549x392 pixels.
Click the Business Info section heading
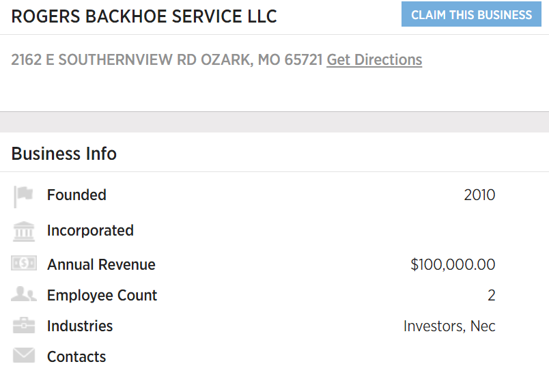64,154
